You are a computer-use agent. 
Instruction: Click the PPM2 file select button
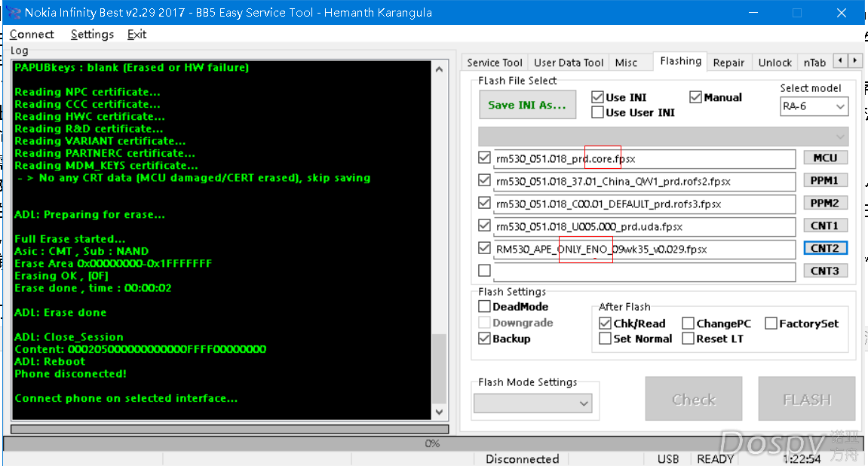pyautogui.click(x=825, y=203)
